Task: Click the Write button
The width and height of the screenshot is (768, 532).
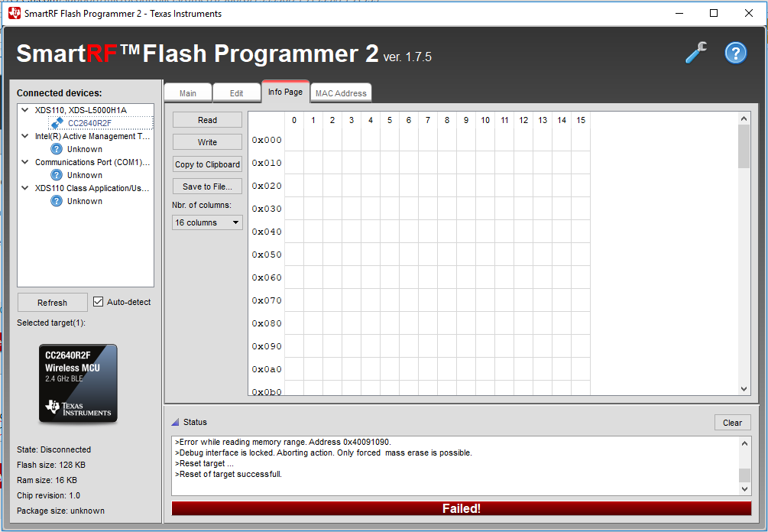Action: (x=207, y=142)
